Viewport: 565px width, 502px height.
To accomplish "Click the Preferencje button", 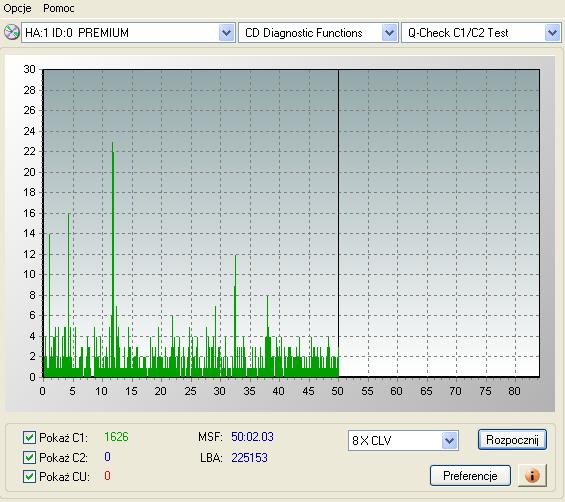I will 470,476.
